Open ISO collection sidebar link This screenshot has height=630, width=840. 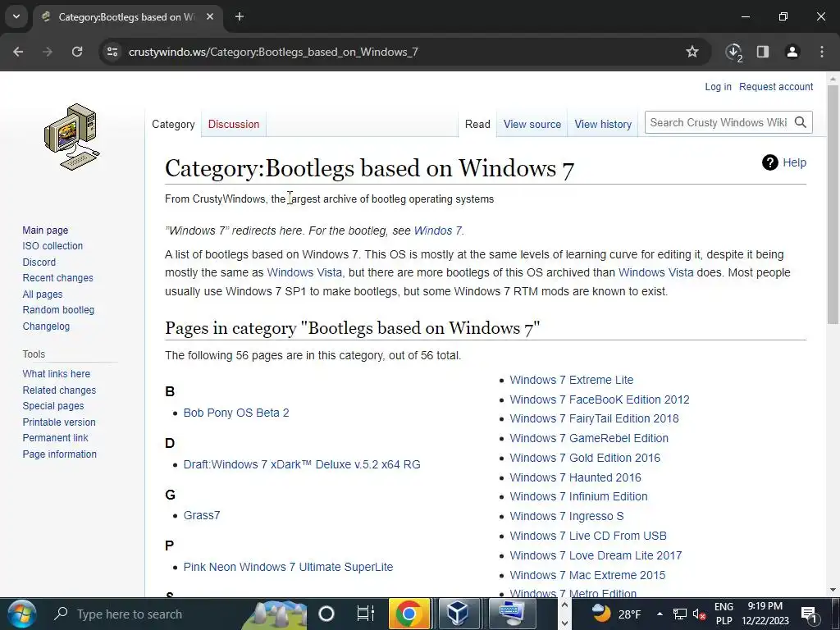pos(52,246)
